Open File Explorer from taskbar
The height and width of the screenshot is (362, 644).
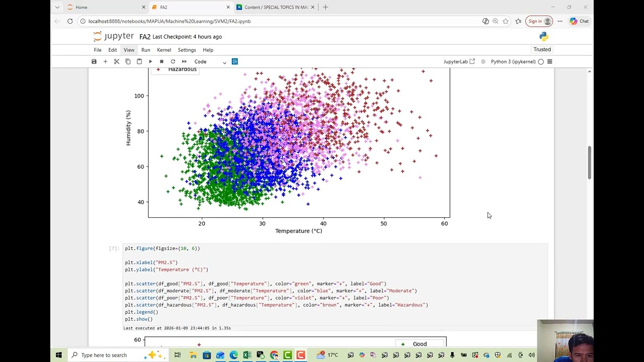193,355
